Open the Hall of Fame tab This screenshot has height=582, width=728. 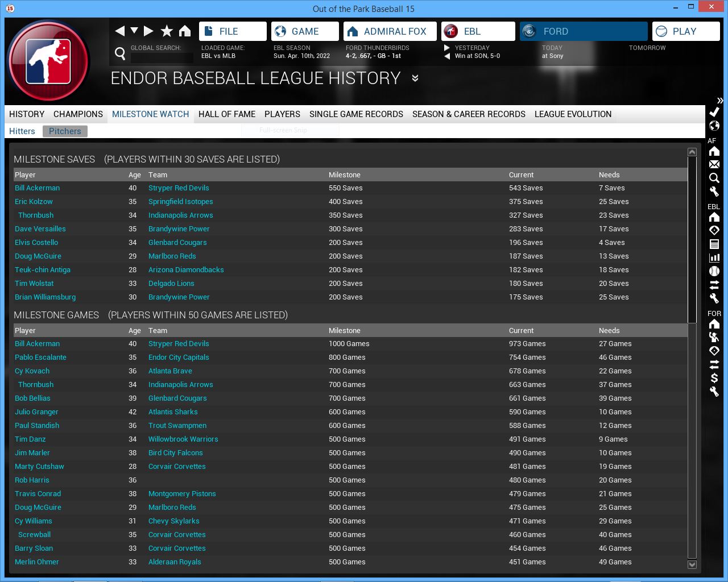coord(227,114)
